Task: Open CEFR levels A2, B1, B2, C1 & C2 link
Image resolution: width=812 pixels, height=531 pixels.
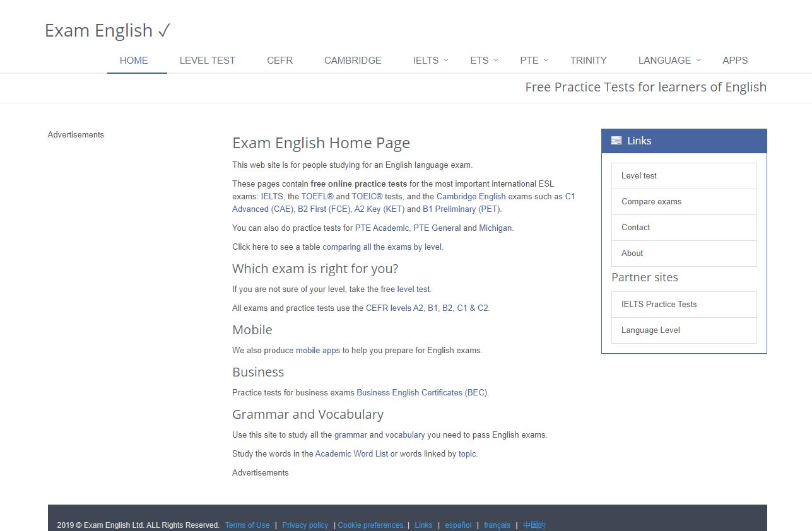Action: (x=427, y=308)
